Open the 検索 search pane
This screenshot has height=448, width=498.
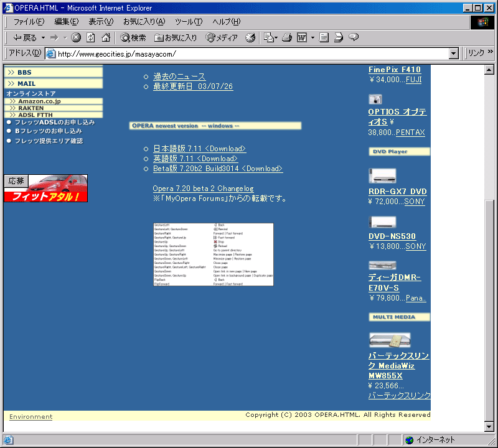pos(133,38)
